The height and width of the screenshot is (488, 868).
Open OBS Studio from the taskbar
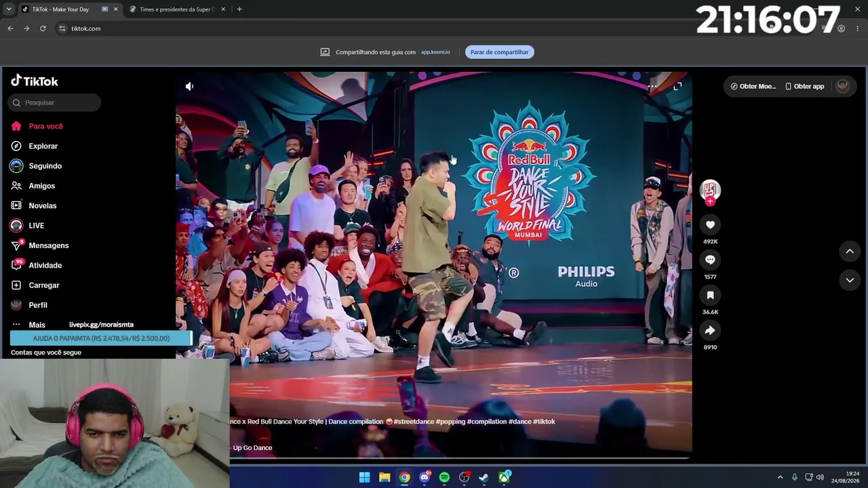click(465, 478)
